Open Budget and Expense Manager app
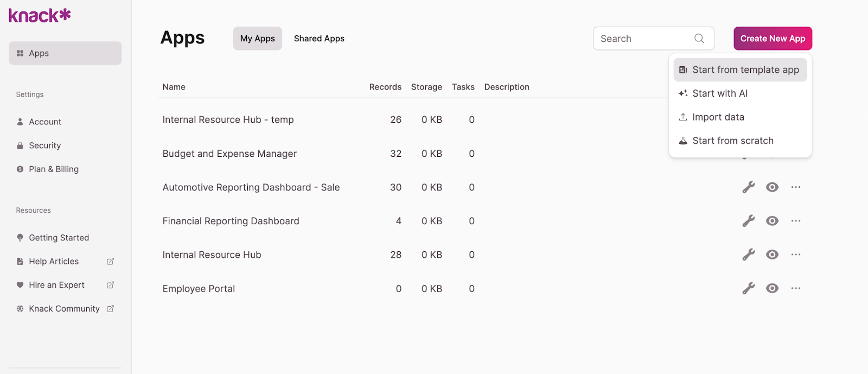The height and width of the screenshot is (374, 868). pyautogui.click(x=229, y=154)
